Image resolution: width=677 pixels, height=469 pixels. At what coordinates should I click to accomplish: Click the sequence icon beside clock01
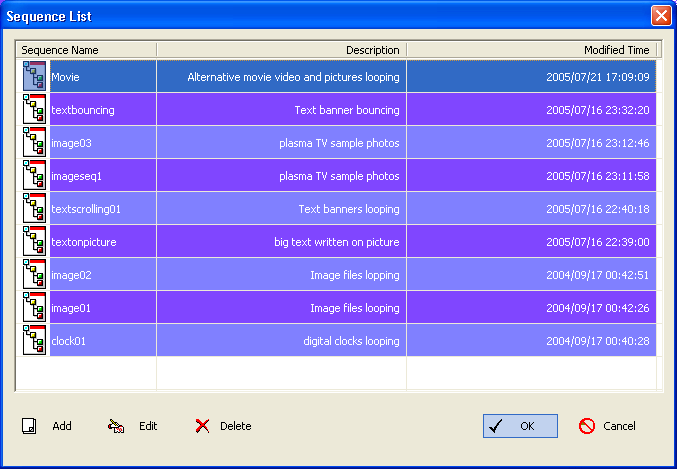(34, 340)
